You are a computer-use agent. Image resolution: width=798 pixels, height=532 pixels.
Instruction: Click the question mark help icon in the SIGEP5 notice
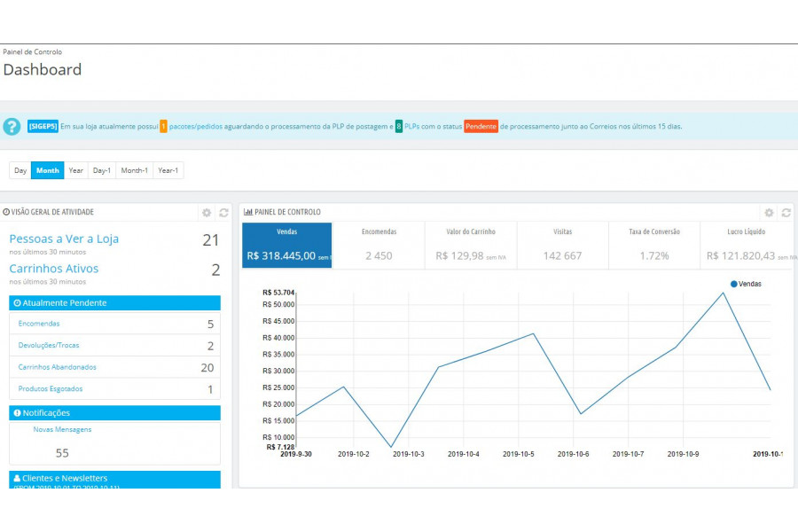click(x=12, y=126)
